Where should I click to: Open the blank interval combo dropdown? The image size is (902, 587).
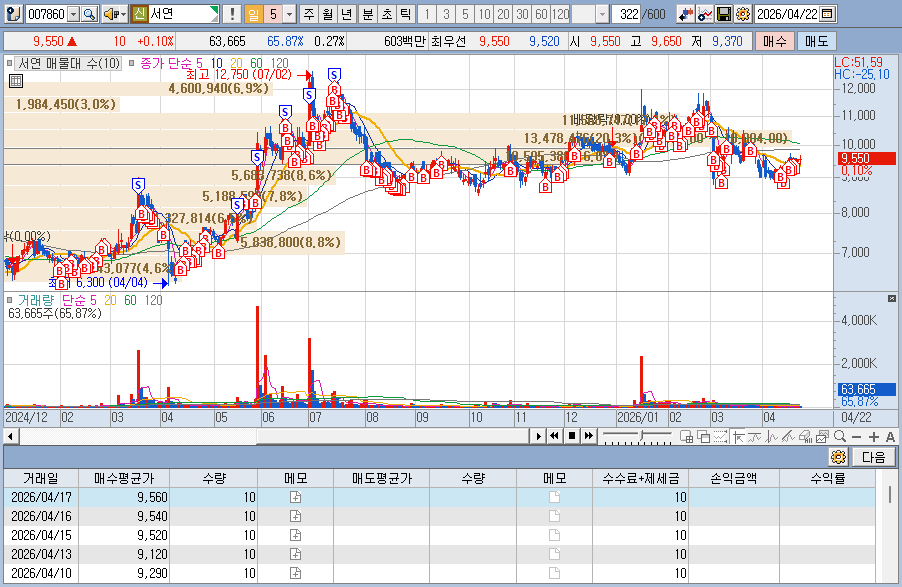click(601, 14)
